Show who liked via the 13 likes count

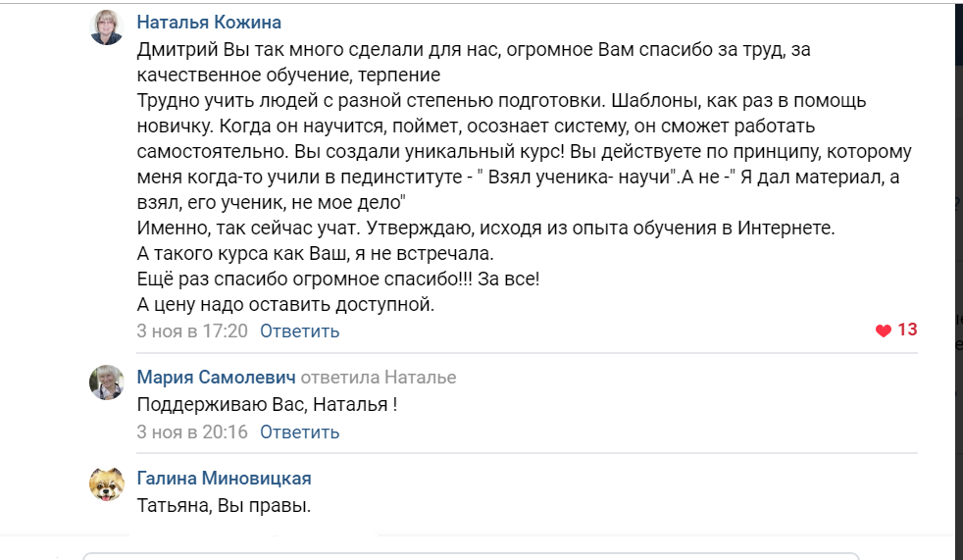(907, 330)
